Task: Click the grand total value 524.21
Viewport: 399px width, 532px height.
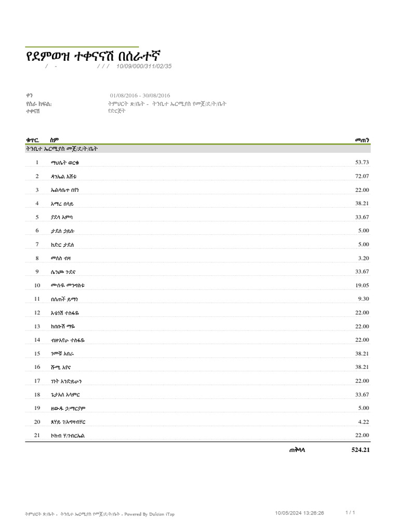Action: (360, 450)
